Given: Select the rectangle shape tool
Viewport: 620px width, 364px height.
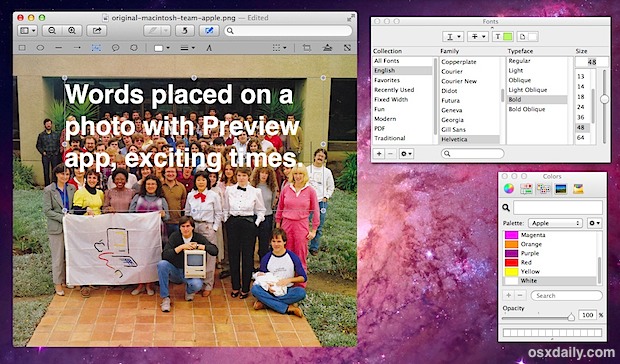Looking at the screenshot, I should 22,48.
